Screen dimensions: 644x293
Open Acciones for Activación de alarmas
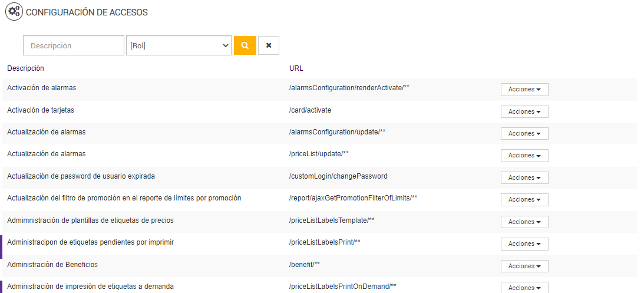coord(524,90)
